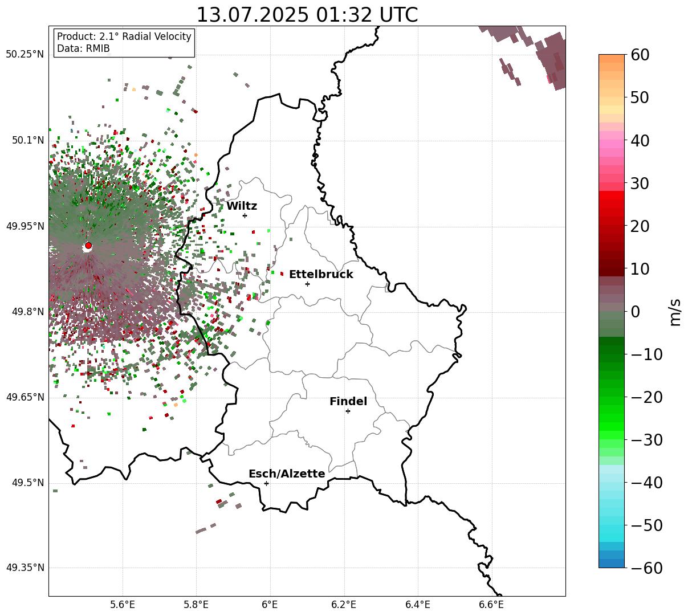Click the 6.2°E longitude label
The image size is (688, 616).
click(344, 605)
